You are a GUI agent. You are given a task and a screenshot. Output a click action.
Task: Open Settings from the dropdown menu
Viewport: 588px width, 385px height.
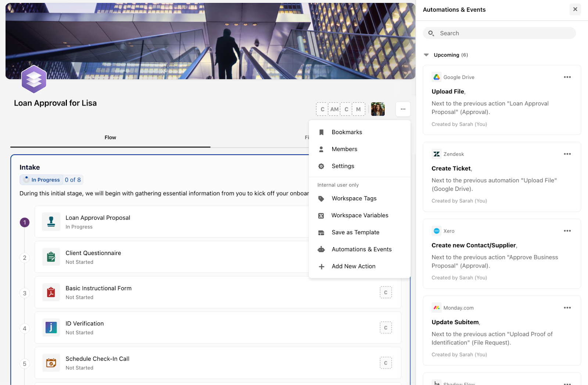(359, 166)
